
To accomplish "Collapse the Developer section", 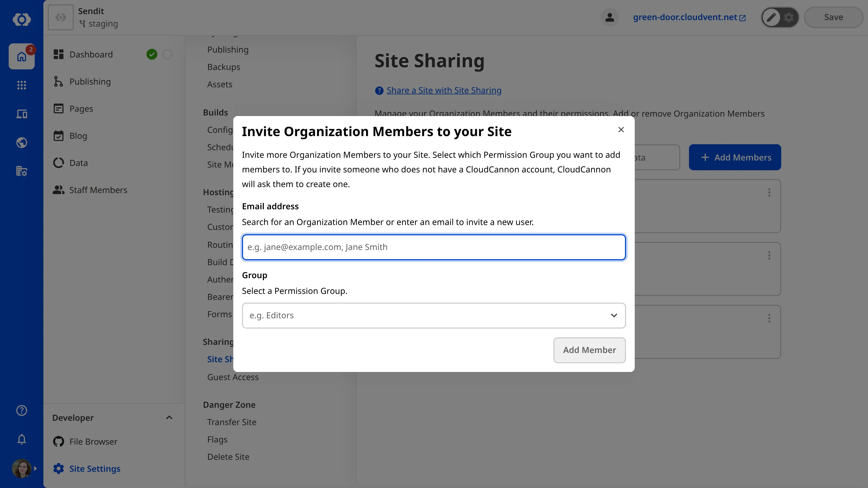I will pos(169,418).
